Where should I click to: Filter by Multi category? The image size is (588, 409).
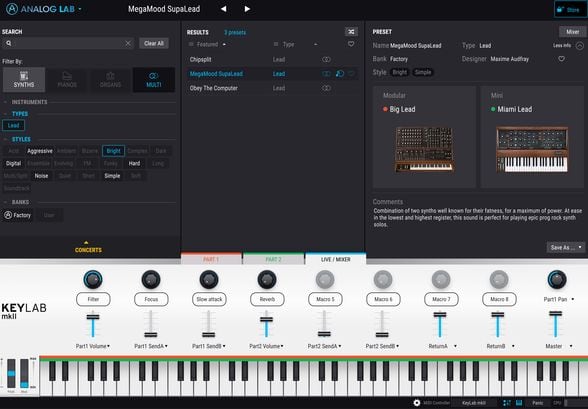tap(154, 79)
